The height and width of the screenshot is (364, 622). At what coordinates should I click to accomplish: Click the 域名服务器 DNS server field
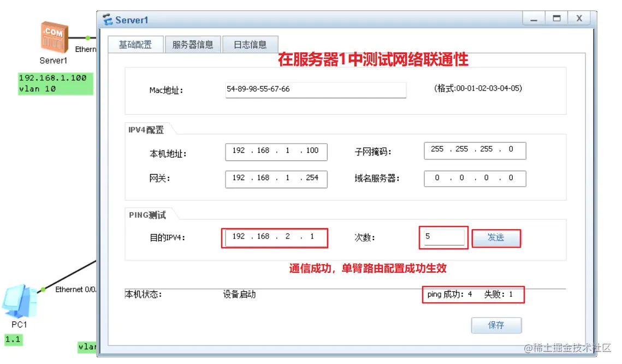coord(474,178)
